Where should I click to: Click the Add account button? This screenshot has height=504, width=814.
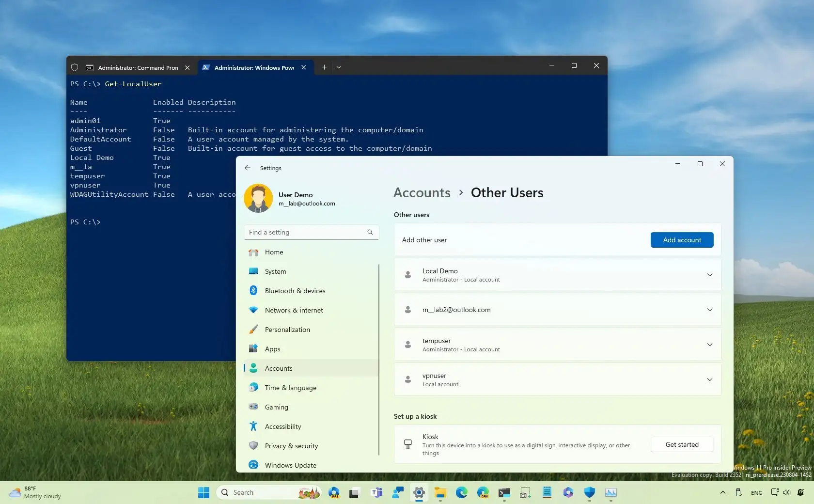[x=682, y=240]
